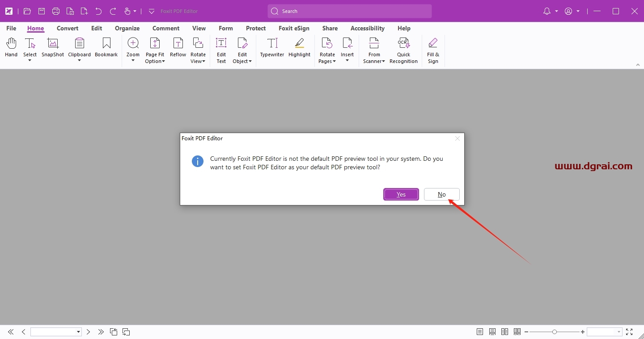
Task: Click the Search box in title bar
Action: pyautogui.click(x=350, y=11)
